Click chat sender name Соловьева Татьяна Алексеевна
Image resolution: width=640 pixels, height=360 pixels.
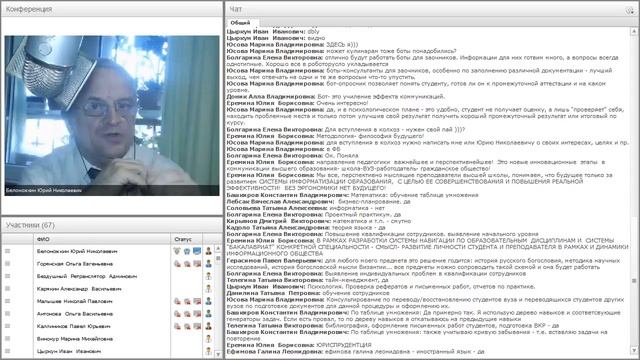(x=277, y=208)
